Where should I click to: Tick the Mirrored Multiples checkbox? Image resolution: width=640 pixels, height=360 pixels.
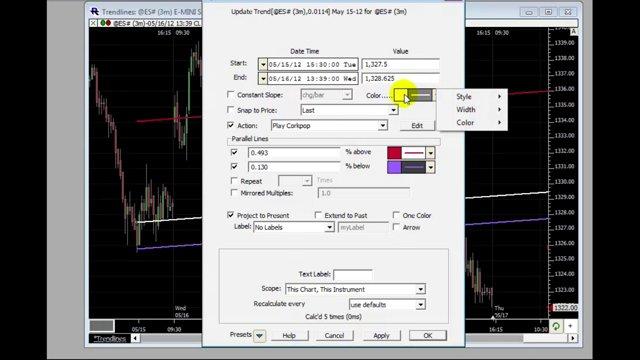pos(234,193)
